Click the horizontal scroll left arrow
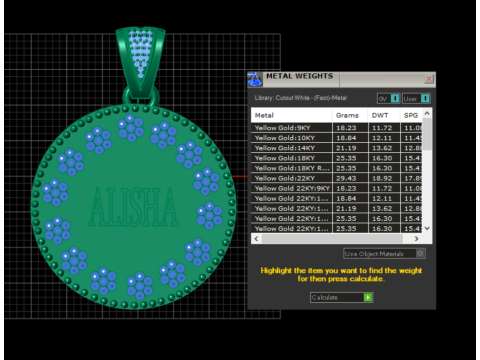480x360 pixels. [256, 239]
